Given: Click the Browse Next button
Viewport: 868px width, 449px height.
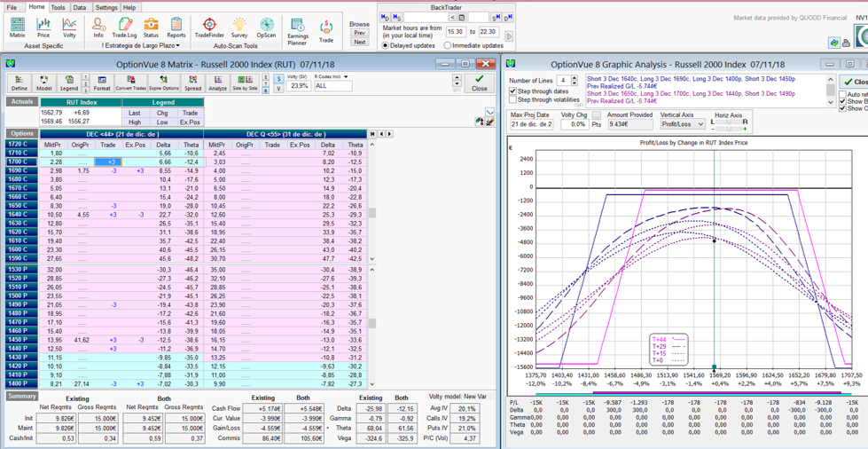Looking at the screenshot, I should [x=359, y=42].
